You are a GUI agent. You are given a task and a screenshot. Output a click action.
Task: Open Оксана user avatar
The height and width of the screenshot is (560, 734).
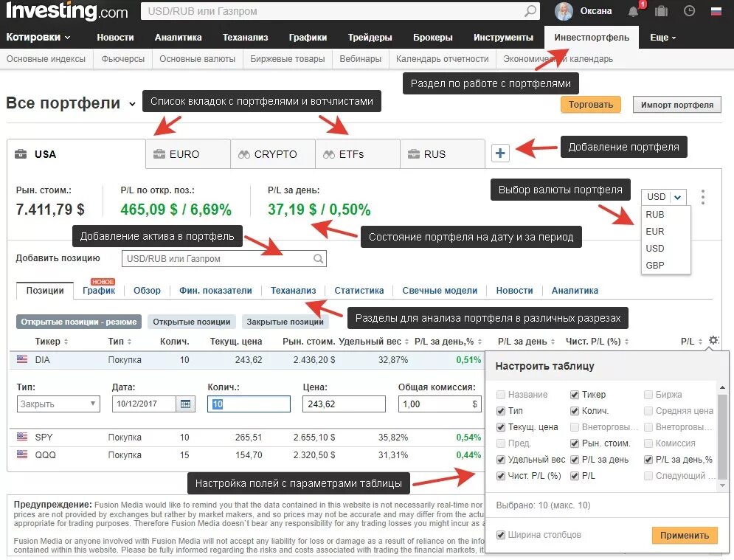564,11
